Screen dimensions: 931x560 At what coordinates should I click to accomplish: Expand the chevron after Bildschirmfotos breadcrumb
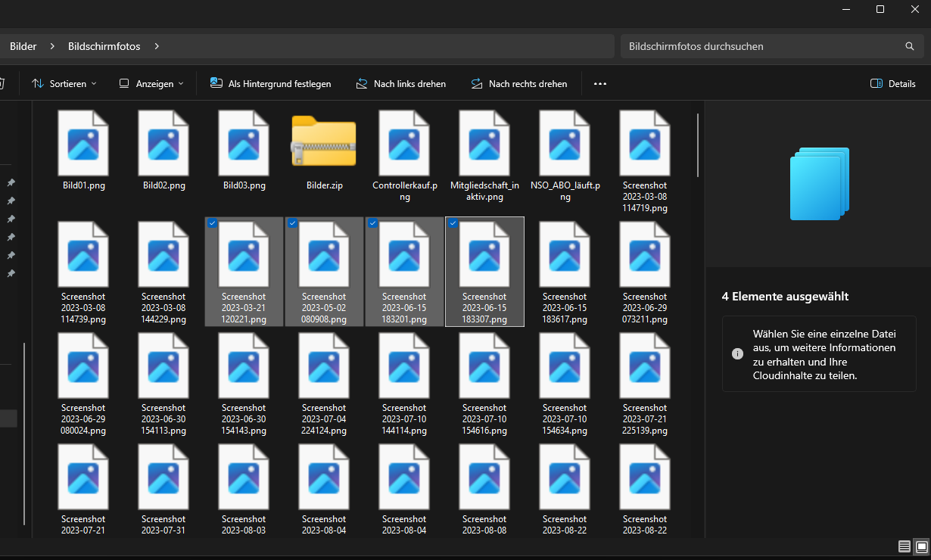point(156,45)
